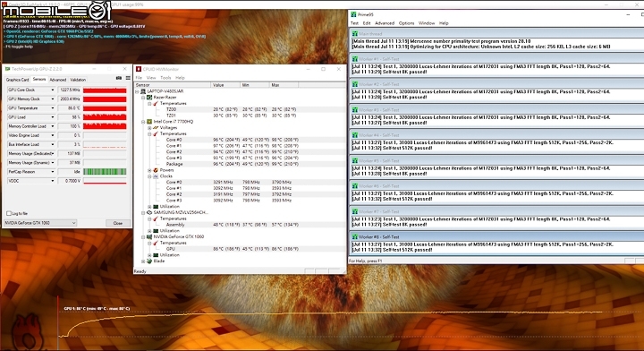
Task: Click the GPU-Z screenshot camera icon
Action: pyautogui.click(x=119, y=78)
